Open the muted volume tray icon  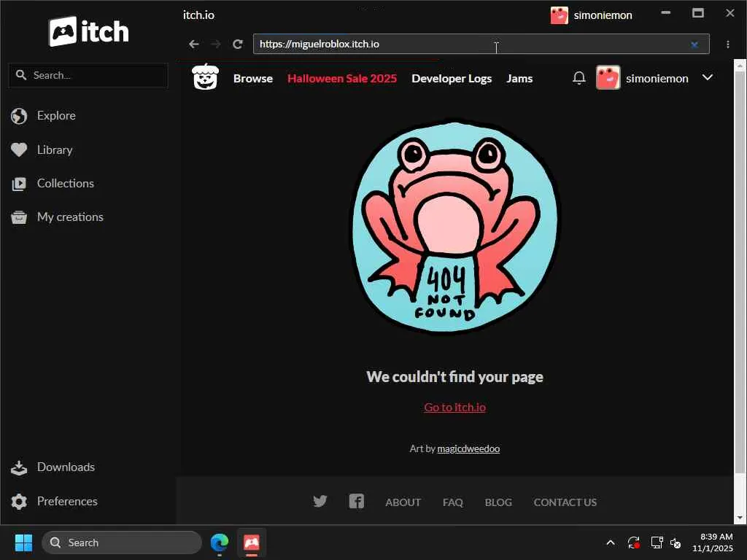coord(676,542)
